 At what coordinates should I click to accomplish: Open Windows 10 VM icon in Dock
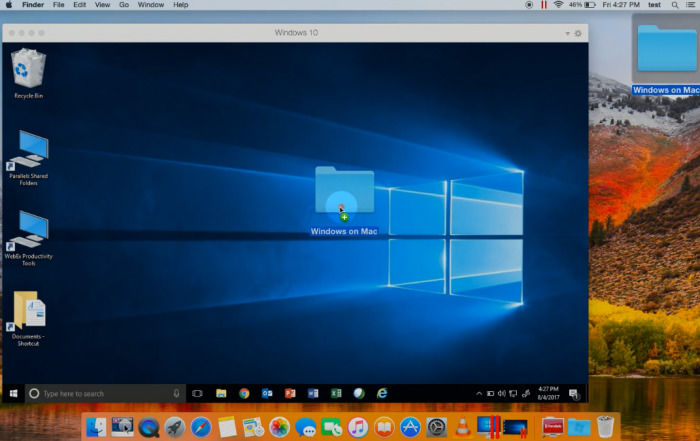(x=515, y=428)
